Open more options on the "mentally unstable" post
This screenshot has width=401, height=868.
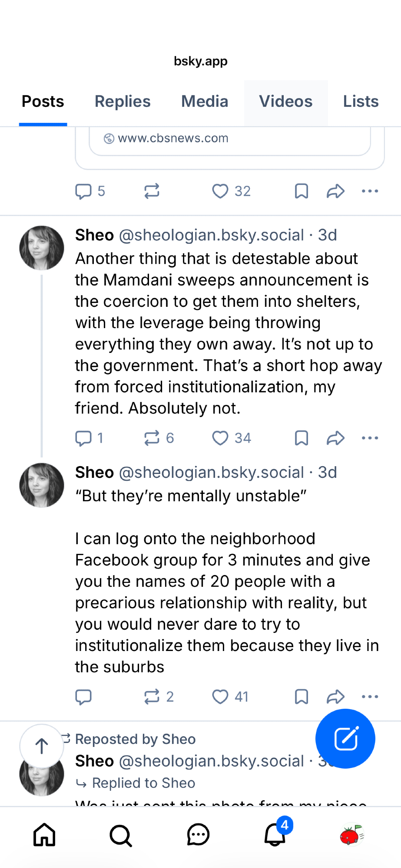coord(370,697)
